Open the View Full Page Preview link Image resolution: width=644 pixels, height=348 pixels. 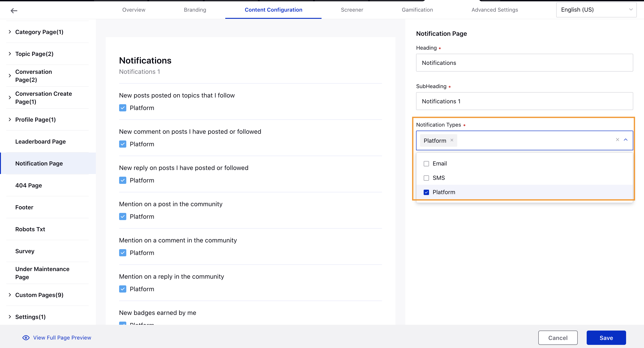[62, 338]
